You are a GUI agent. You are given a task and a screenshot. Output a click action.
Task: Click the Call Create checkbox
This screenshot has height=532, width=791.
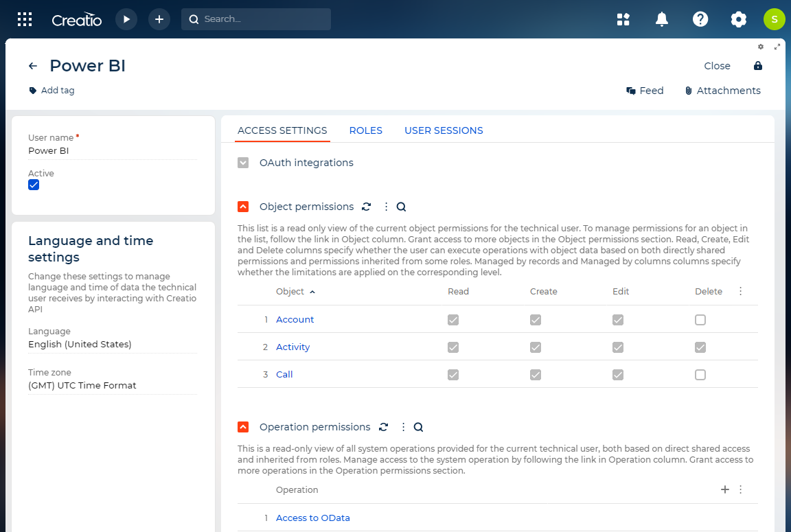point(536,375)
